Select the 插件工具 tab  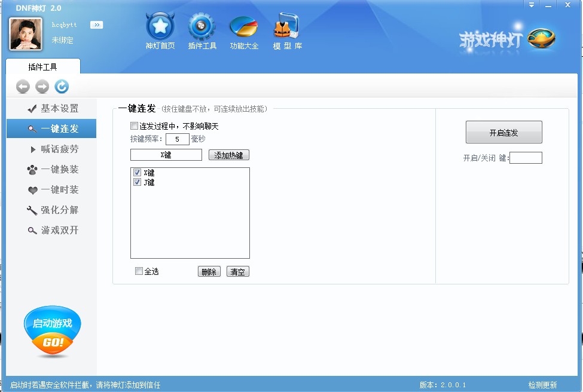coord(43,66)
